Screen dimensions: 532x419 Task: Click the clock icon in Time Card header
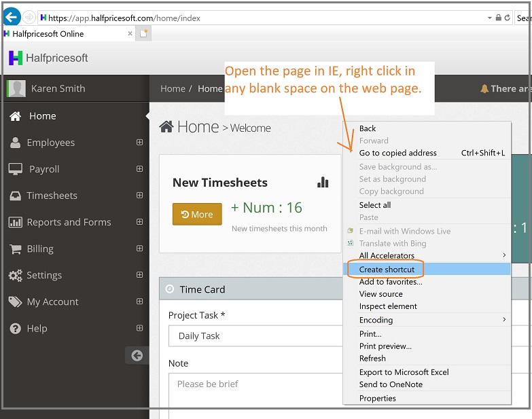pos(170,289)
